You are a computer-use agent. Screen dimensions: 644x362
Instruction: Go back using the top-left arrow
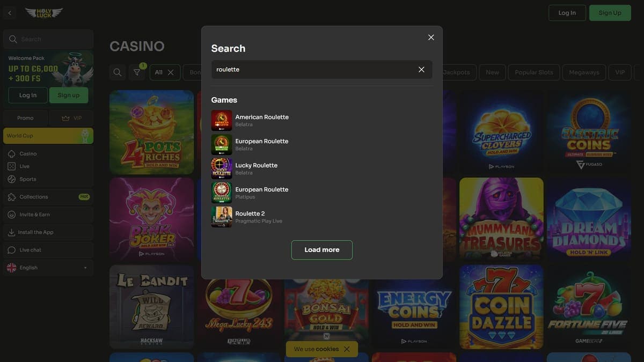[10, 13]
